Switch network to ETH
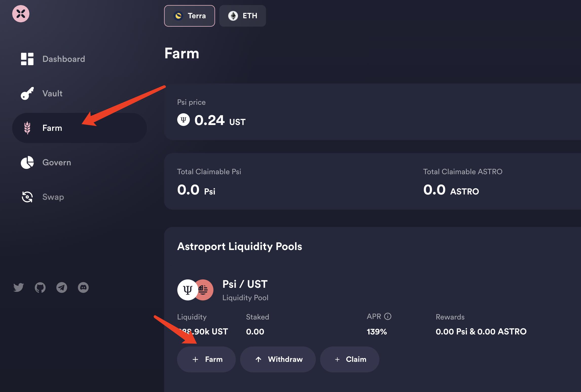 (x=242, y=16)
